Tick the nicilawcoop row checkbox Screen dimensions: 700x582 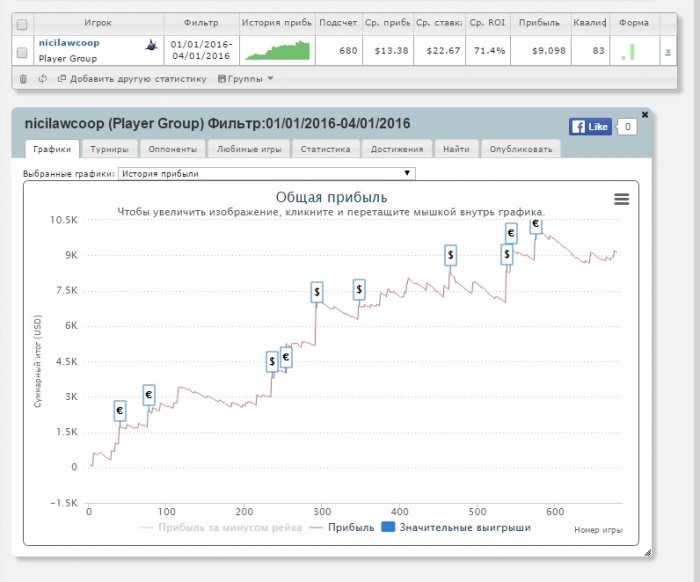coord(21,53)
